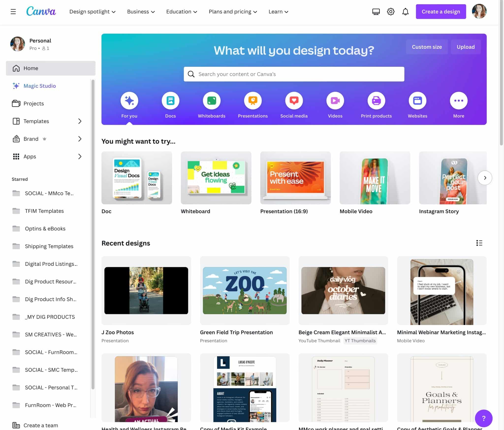
Task: Open the notifications bell
Action: click(x=405, y=11)
